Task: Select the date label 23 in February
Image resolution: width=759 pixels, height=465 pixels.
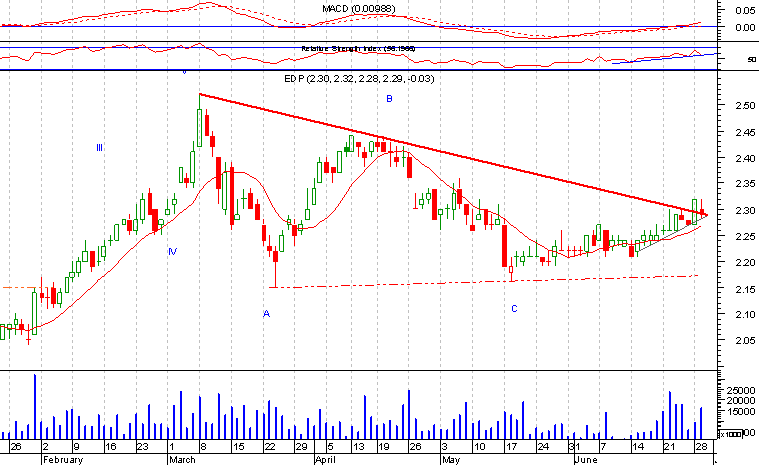Action: pos(142,447)
